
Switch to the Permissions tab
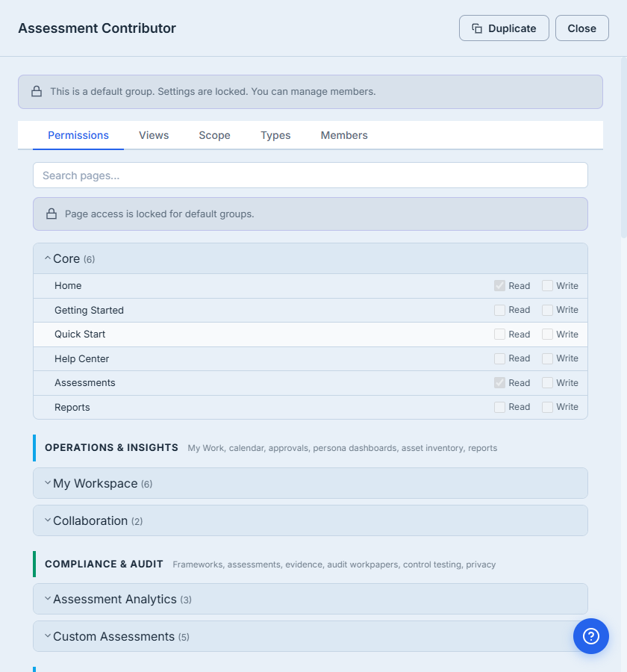coord(78,135)
